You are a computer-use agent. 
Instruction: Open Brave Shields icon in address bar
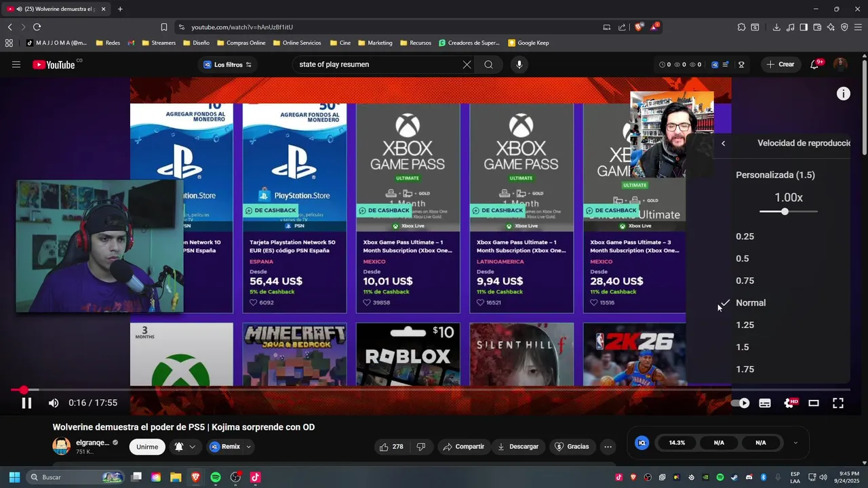(x=639, y=27)
